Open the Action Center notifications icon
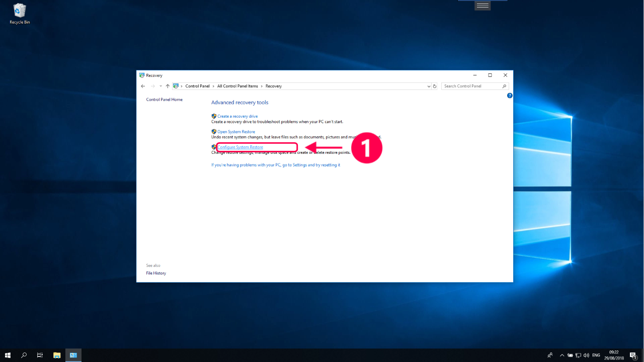Screen dimensions: 644x362 pos(633,355)
